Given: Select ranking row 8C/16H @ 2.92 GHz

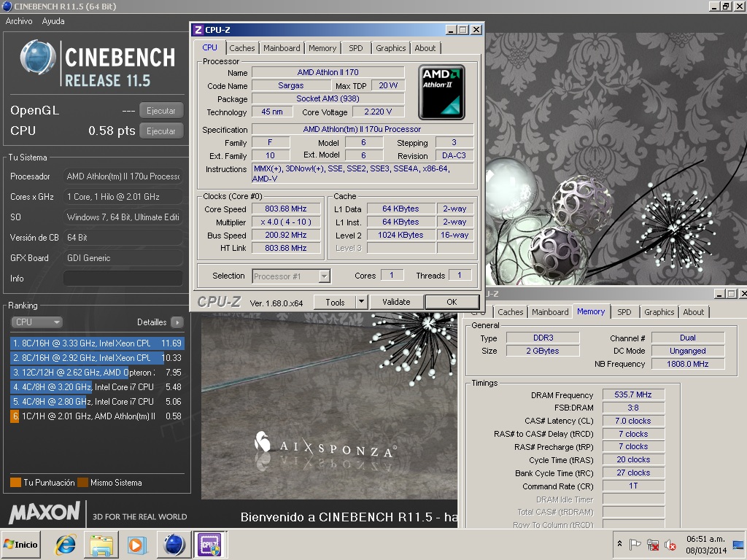Looking at the screenshot, I should click(x=97, y=357).
